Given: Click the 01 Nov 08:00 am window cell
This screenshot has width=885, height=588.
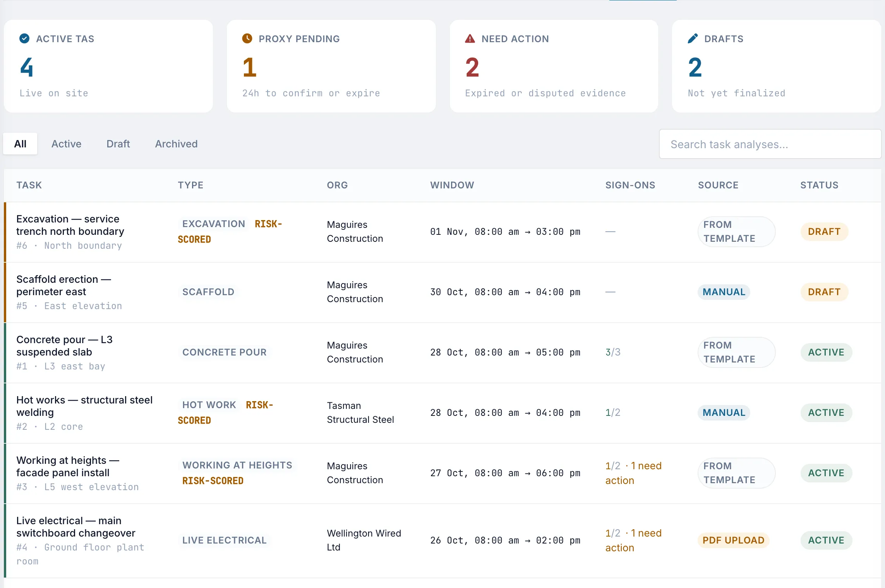Looking at the screenshot, I should (x=505, y=232).
